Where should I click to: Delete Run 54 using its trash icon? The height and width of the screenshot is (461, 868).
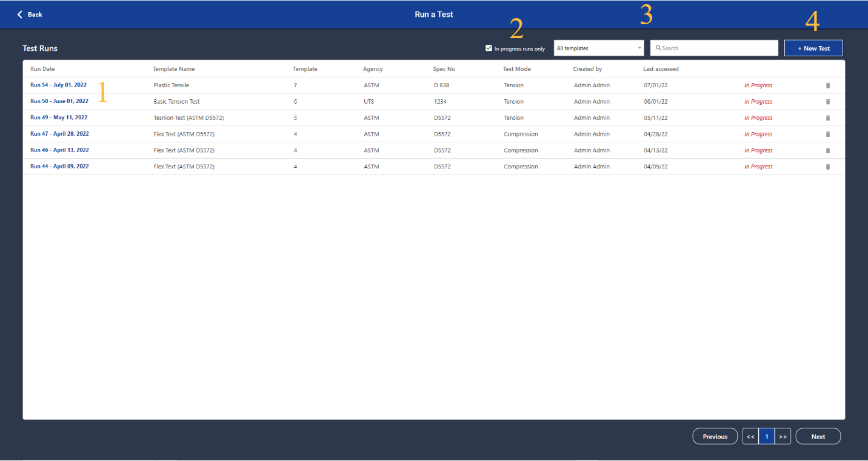(x=828, y=85)
